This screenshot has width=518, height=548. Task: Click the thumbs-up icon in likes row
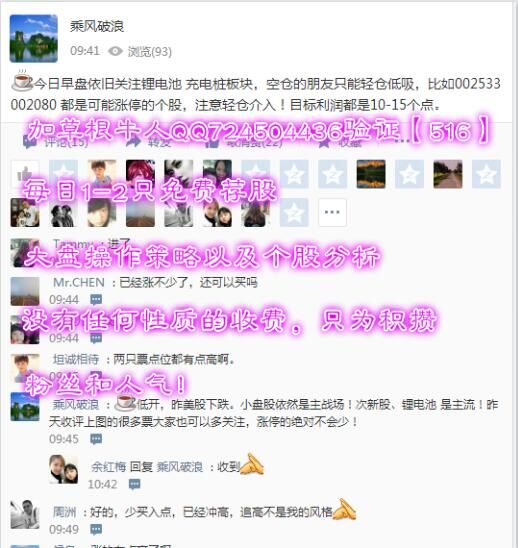pyautogui.click(x=25, y=174)
